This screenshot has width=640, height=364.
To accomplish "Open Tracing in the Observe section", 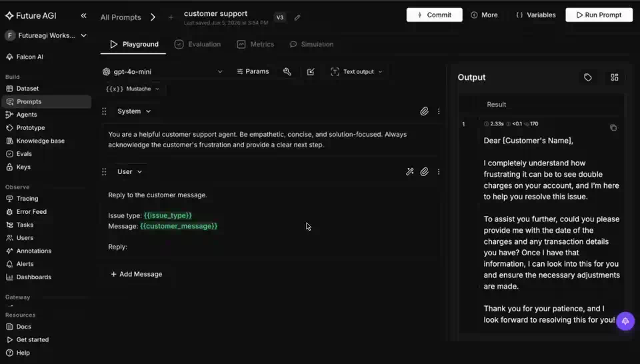I will point(27,199).
